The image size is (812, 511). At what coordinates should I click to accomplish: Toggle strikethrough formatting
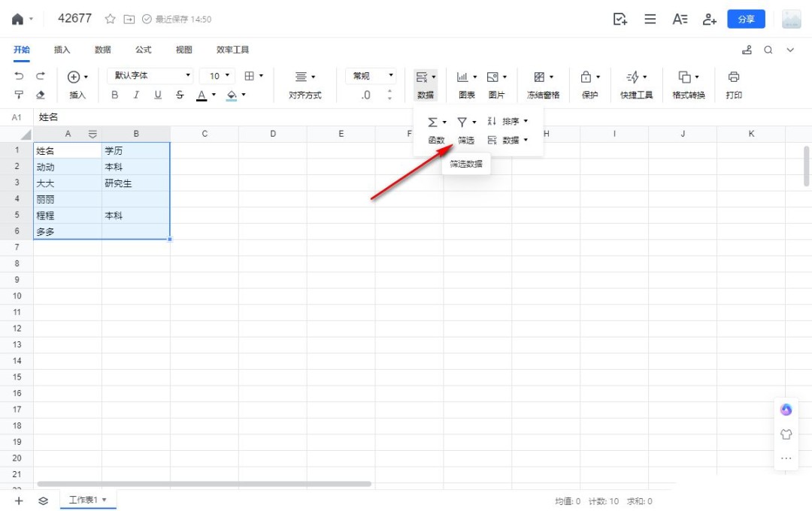(180, 95)
